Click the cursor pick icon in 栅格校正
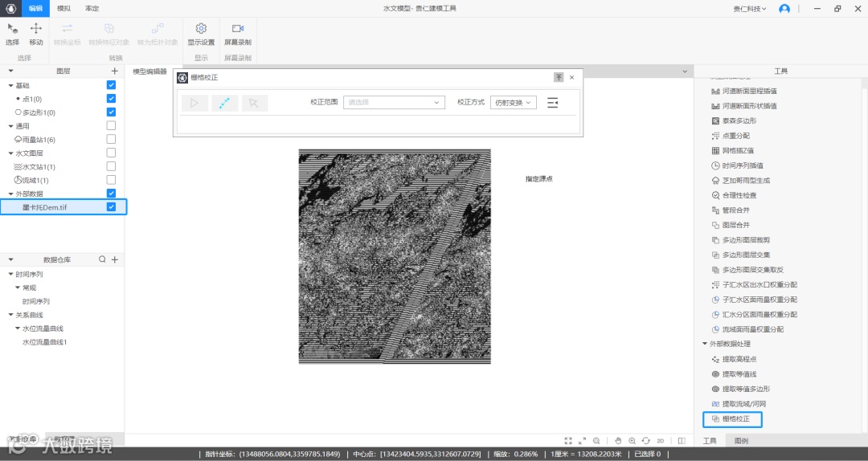Image resolution: width=868 pixels, height=461 pixels. [x=254, y=103]
